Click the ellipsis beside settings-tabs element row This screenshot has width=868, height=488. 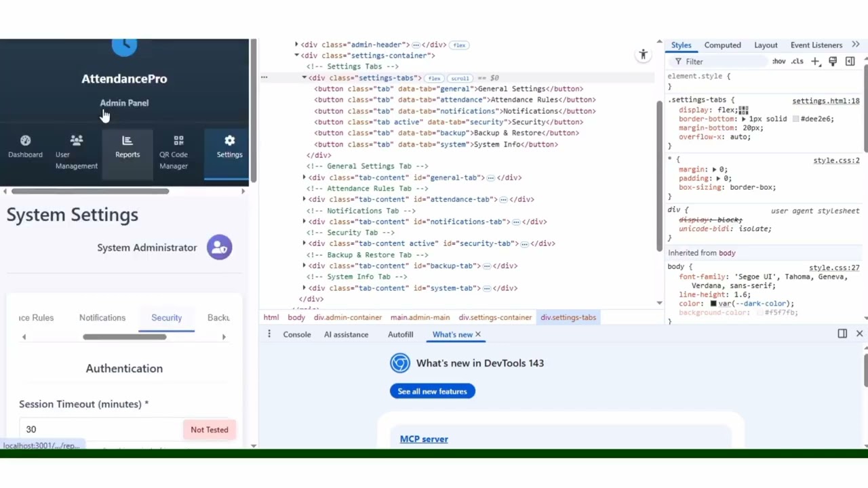[x=264, y=77]
